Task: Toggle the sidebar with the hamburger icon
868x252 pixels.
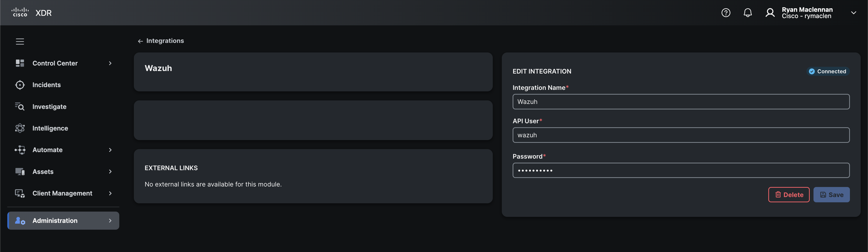Action: (20, 41)
